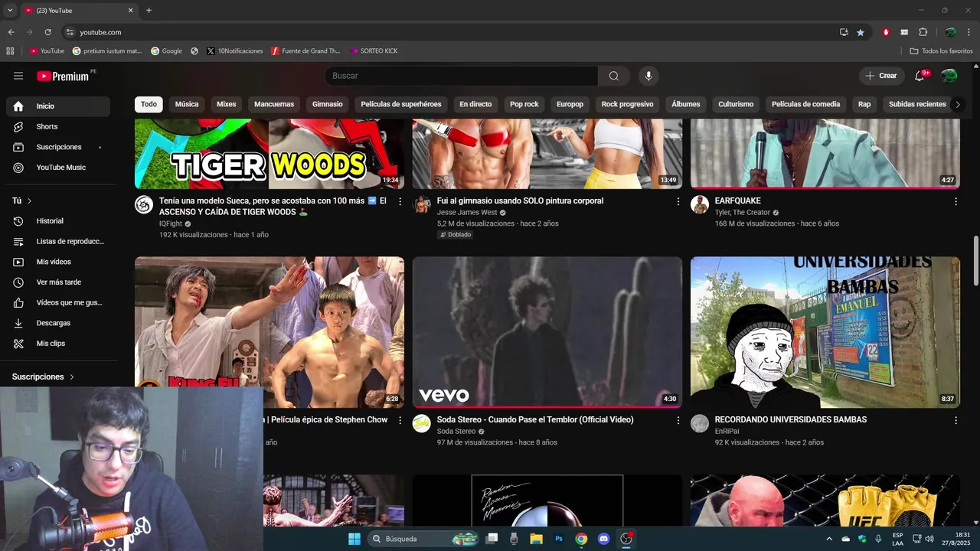This screenshot has width=980, height=551.
Task: Open Listas de reproducción in the sidebar
Action: (x=58, y=241)
